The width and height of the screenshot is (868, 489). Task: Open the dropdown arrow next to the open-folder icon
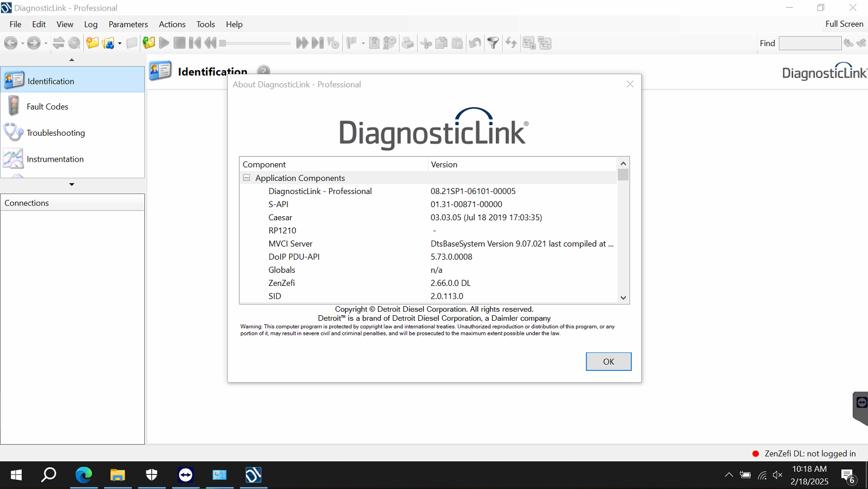tap(120, 43)
